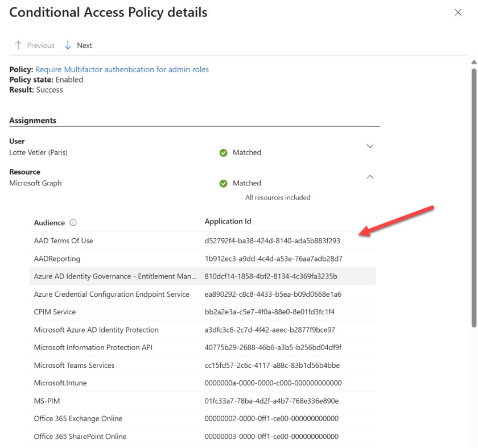
Task: Click application ID 40775b29-2688-46b6-a3b5-b256bd04df9f
Action: pyautogui.click(x=273, y=347)
